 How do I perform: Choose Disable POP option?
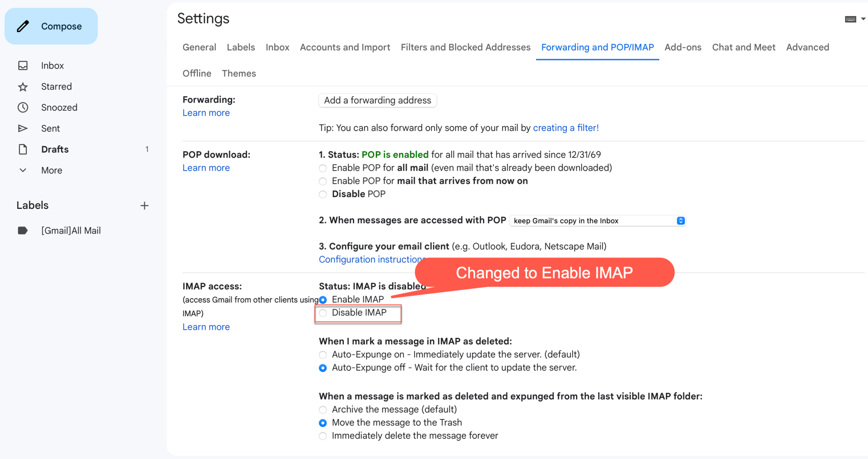(323, 195)
